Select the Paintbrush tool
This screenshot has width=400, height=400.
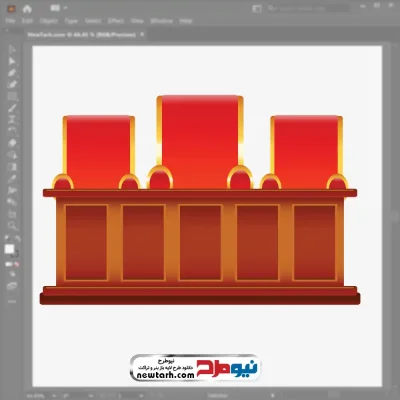click(x=12, y=108)
